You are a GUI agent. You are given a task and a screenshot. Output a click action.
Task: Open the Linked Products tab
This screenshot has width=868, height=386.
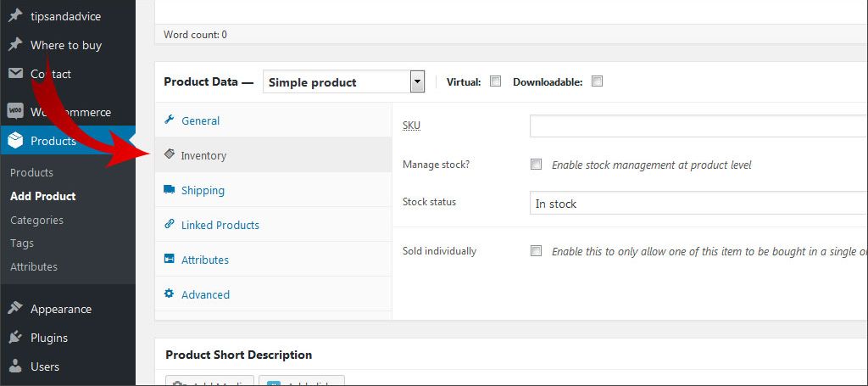click(220, 226)
